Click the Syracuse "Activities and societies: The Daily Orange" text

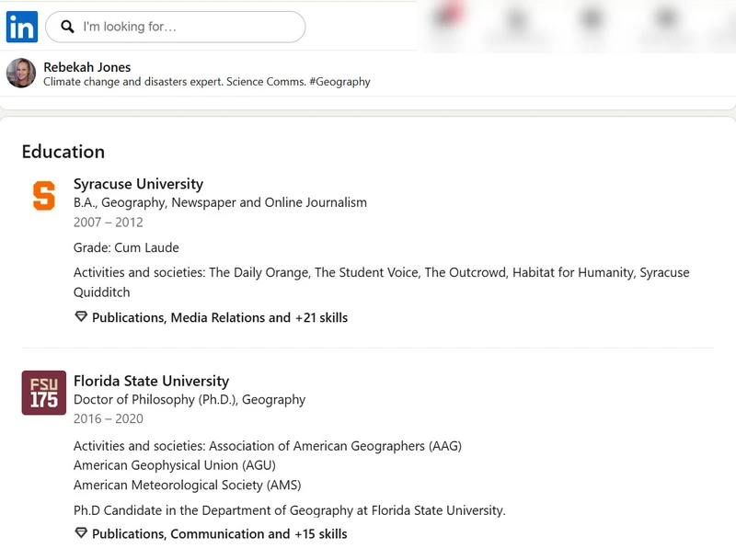(382, 282)
